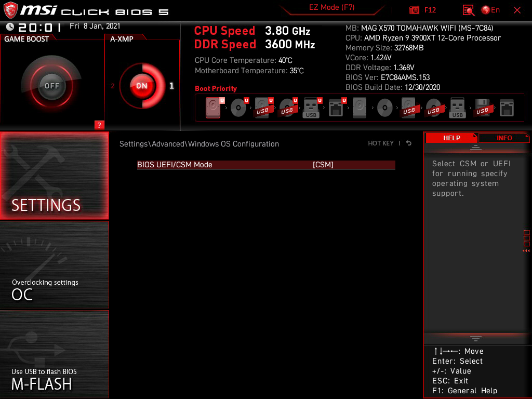Click the 20:01 clock display
Screen dimensions: 532x399
pos(39,27)
